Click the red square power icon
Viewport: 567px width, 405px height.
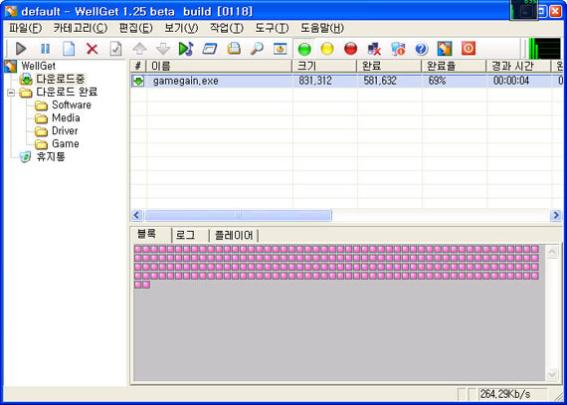468,49
